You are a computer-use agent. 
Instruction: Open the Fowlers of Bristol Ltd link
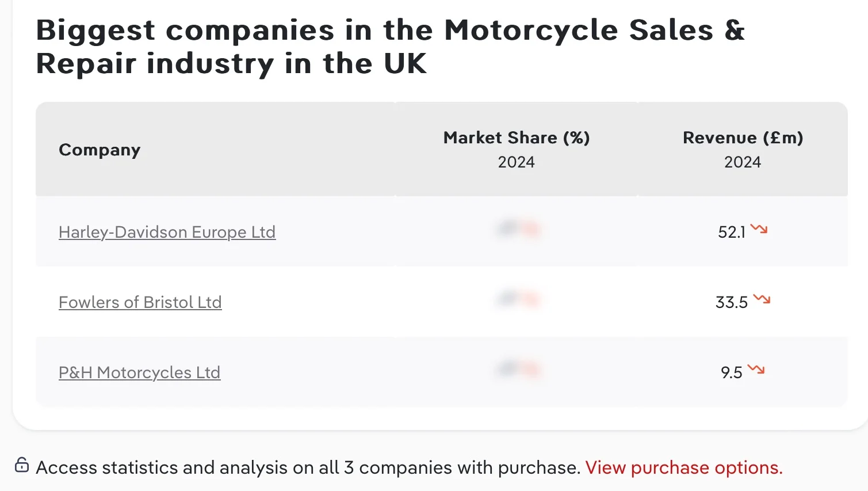click(x=140, y=302)
